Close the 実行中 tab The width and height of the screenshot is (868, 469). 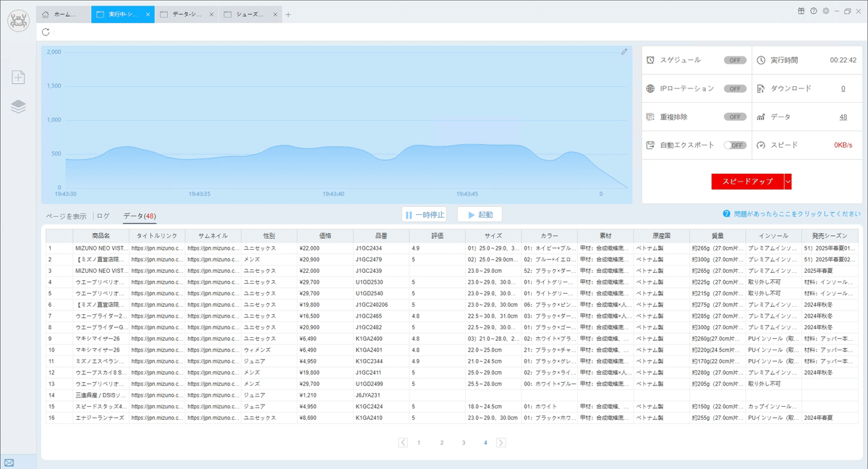[x=148, y=14]
